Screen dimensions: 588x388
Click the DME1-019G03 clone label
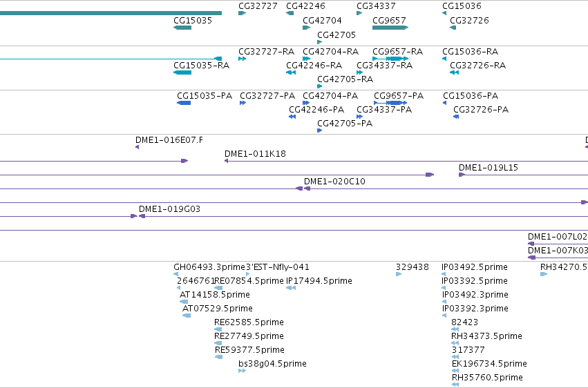coord(169,209)
